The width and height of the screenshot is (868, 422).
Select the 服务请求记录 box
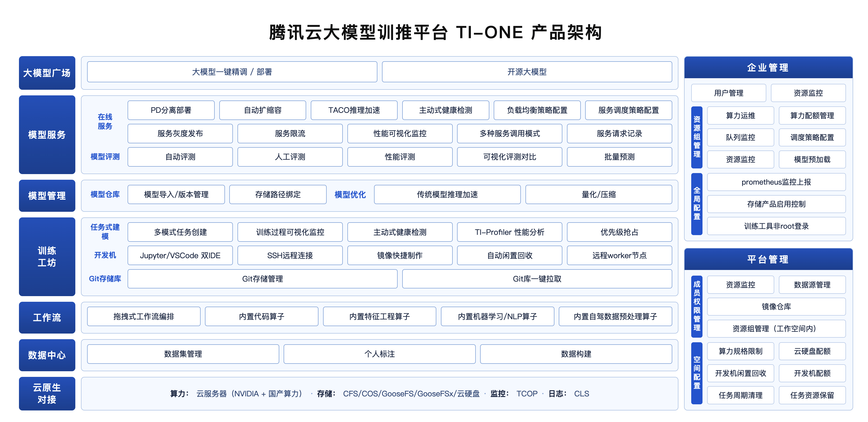pyautogui.click(x=619, y=134)
